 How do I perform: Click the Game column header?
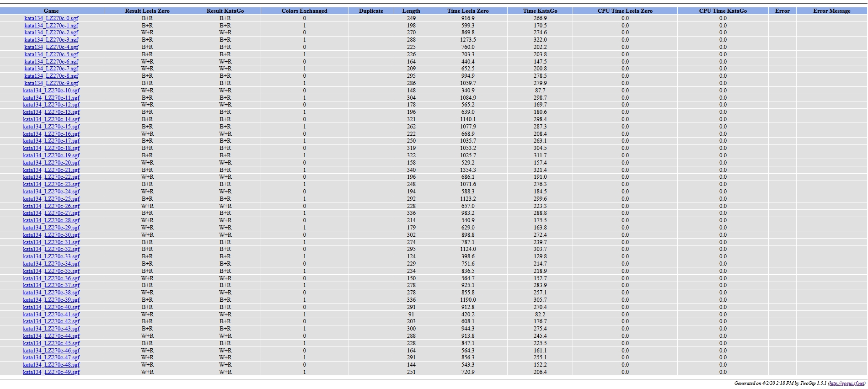[x=51, y=11]
